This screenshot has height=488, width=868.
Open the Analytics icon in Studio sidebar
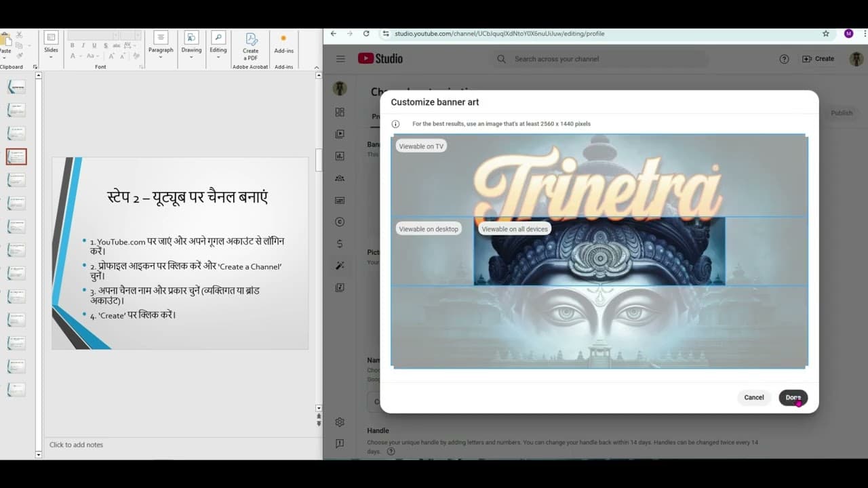click(340, 156)
